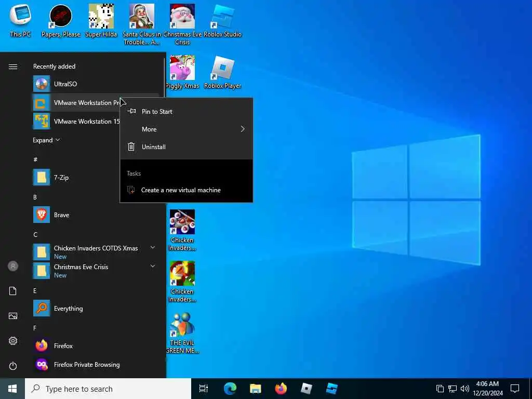Image resolution: width=532 pixels, height=399 pixels.
Task: Click the user account icon
Action: [13, 266]
